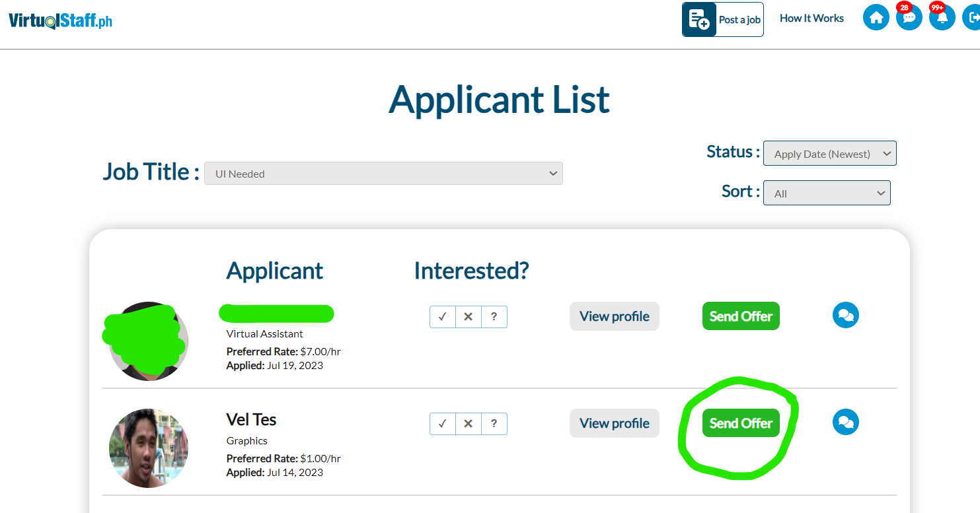This screenshot has width=980, height=513.
Task: Click the Virtual Assistant job category text
Action: (265, 334)
